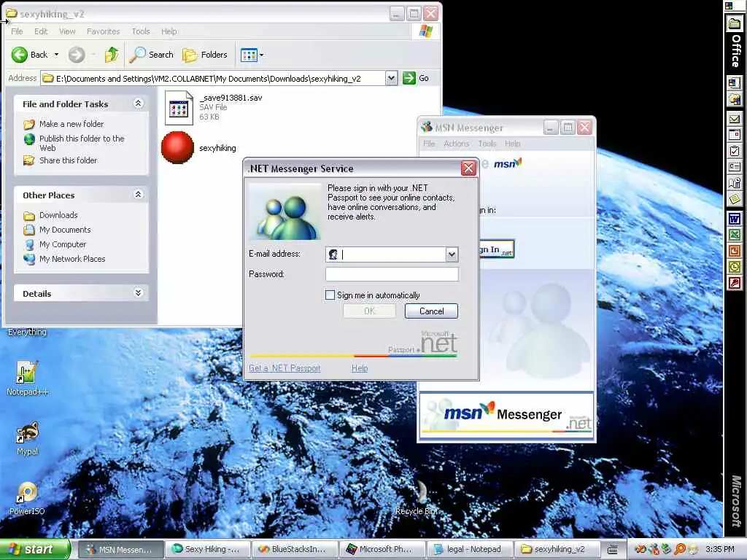Screen dimensions: 747x560
Task: Switch to BlueStacksIn... taskbar button
Action: point(295,549)
